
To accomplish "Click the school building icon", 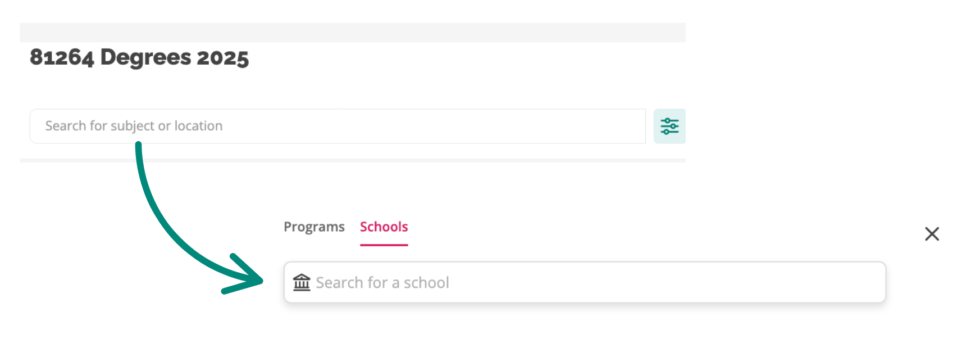I will click(x=302, y=282).
